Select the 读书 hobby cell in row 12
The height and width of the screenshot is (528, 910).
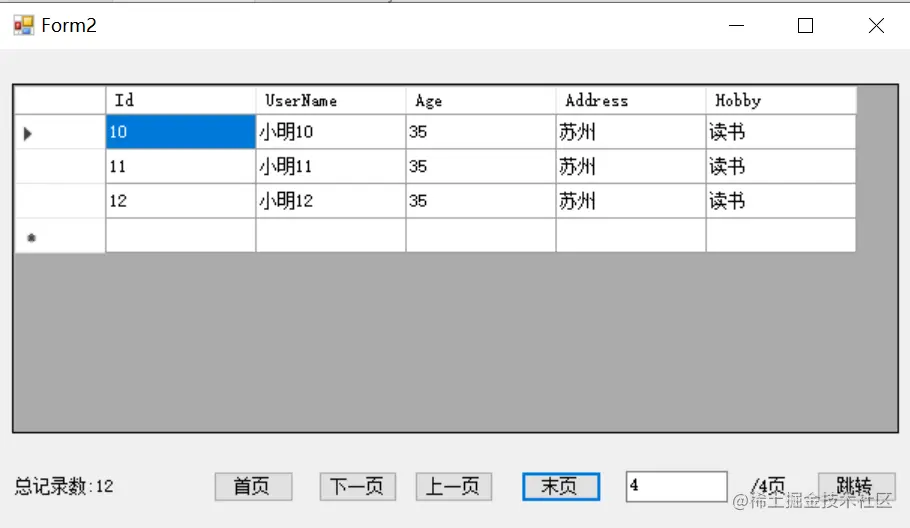(x=781, y=201)
